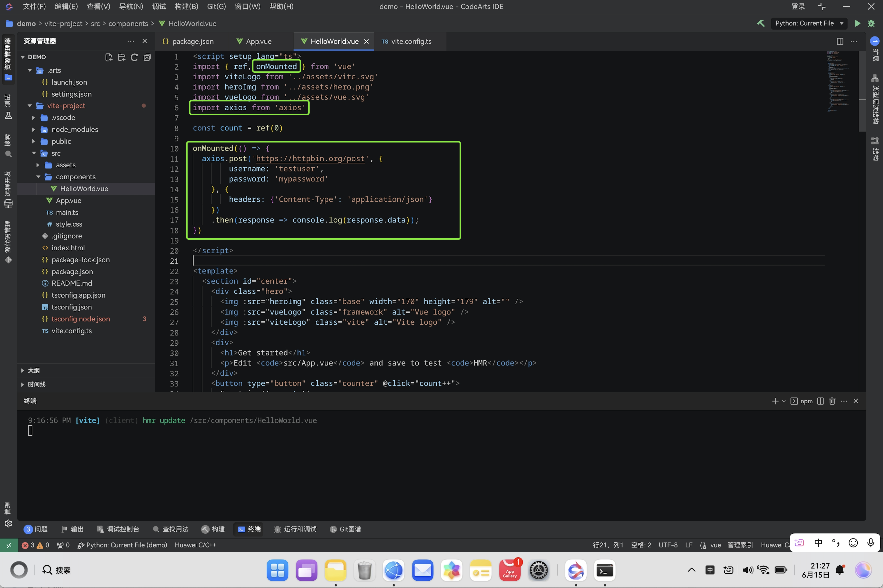Open the terminal app in the dock

tap(604, 570)
